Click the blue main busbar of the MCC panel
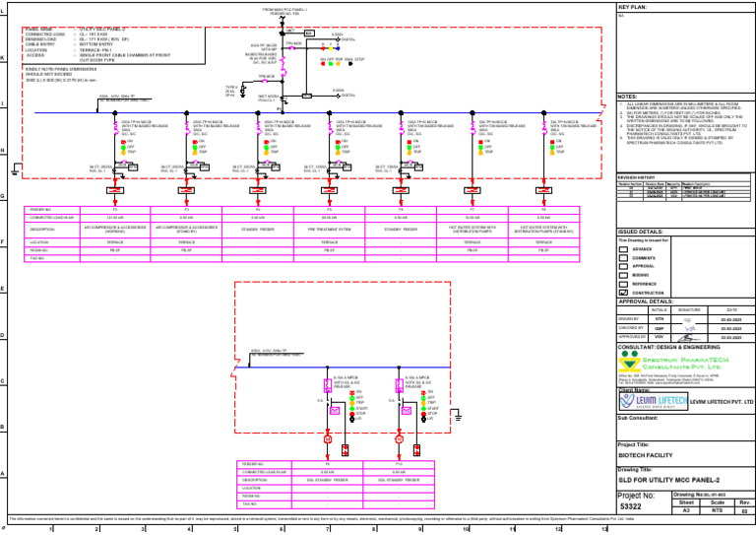Image resolution: width=756 pixels, height=535 pixels. pos(317,113)
